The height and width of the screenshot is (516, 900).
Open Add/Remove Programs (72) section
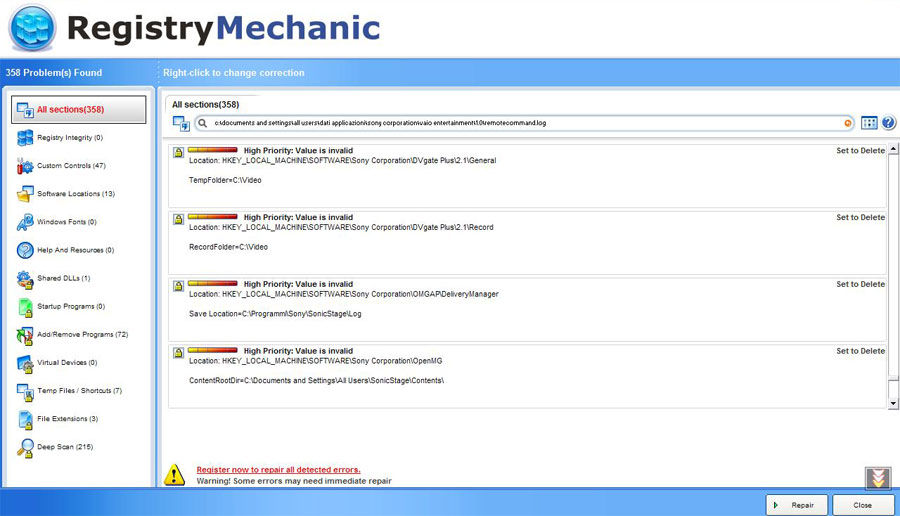coord(82,335)
